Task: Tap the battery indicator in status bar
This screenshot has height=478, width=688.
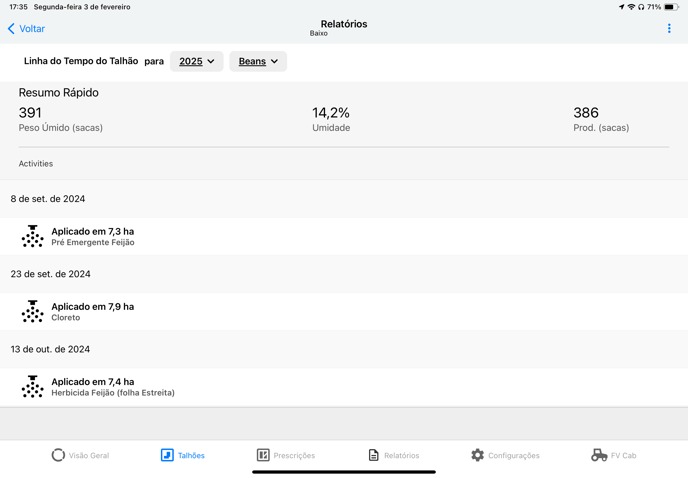Action: pos(672,6)
